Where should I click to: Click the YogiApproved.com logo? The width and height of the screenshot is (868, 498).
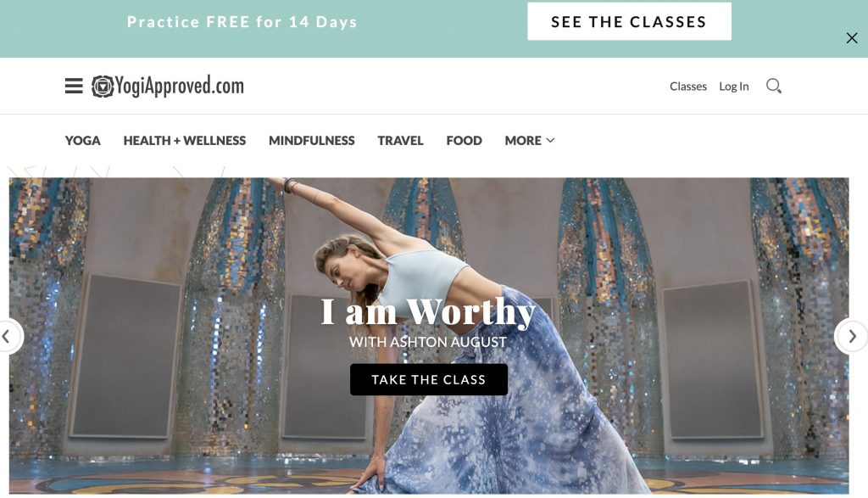tap(168, 86)
